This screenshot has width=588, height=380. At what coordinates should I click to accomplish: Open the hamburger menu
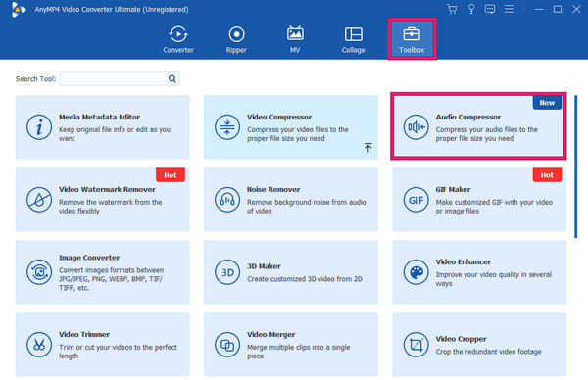509,9
